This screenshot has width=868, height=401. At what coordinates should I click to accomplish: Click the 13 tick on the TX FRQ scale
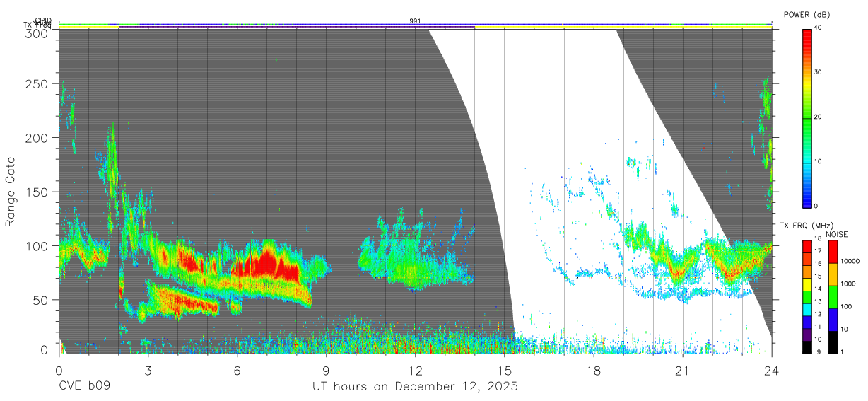817,302
